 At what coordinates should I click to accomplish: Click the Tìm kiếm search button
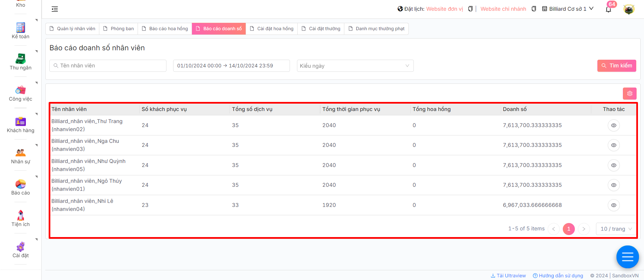pyautogui.click(x=616, y=66)
